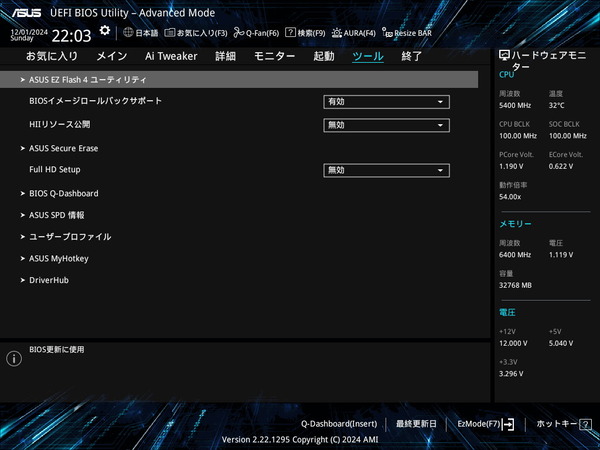Image resolution: width=600 pixels, height=450 pixels.
Task: Switch to the Ai Tweaker tab
Action: (171, 56)
